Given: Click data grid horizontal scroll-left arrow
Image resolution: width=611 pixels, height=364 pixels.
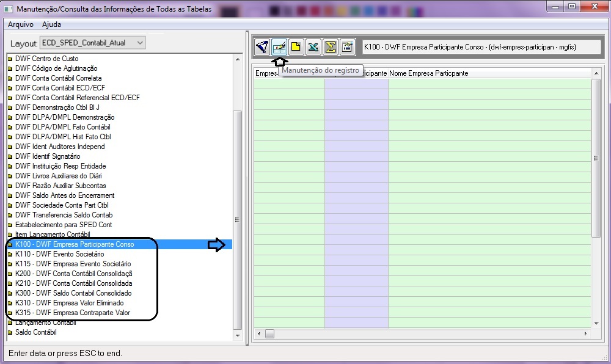Looking at the screenshot, I should click(x=259, y=333).
